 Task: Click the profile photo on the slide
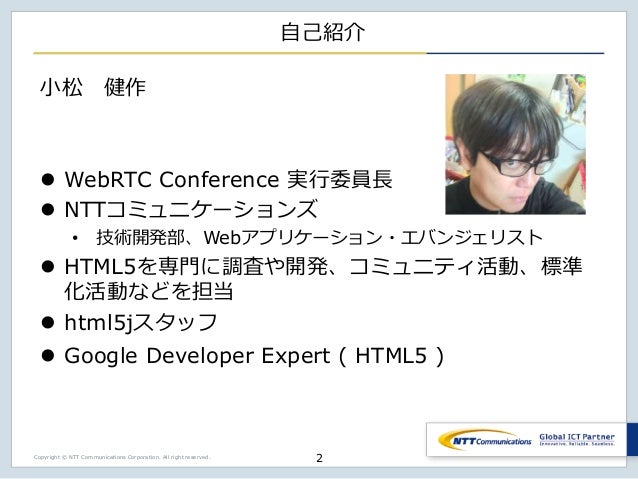515,144
